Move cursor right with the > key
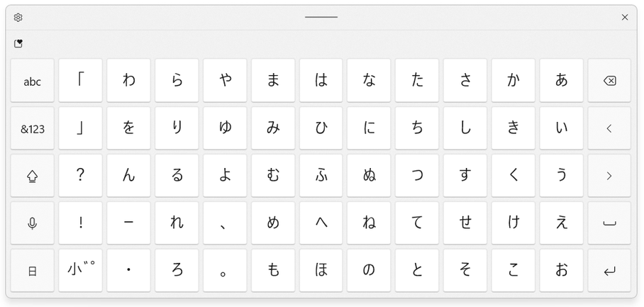Screen dimensions: 644x307 pos(609,176)
